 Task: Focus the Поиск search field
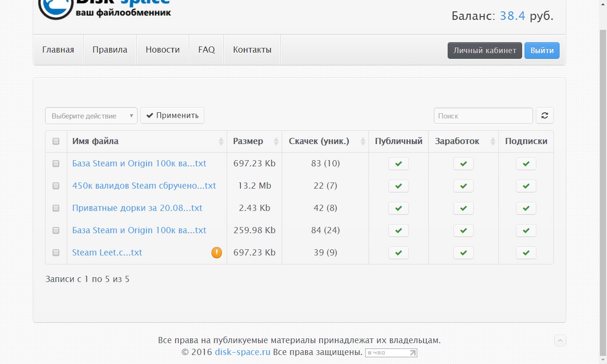pyautogui.click(x=483, y=116)
